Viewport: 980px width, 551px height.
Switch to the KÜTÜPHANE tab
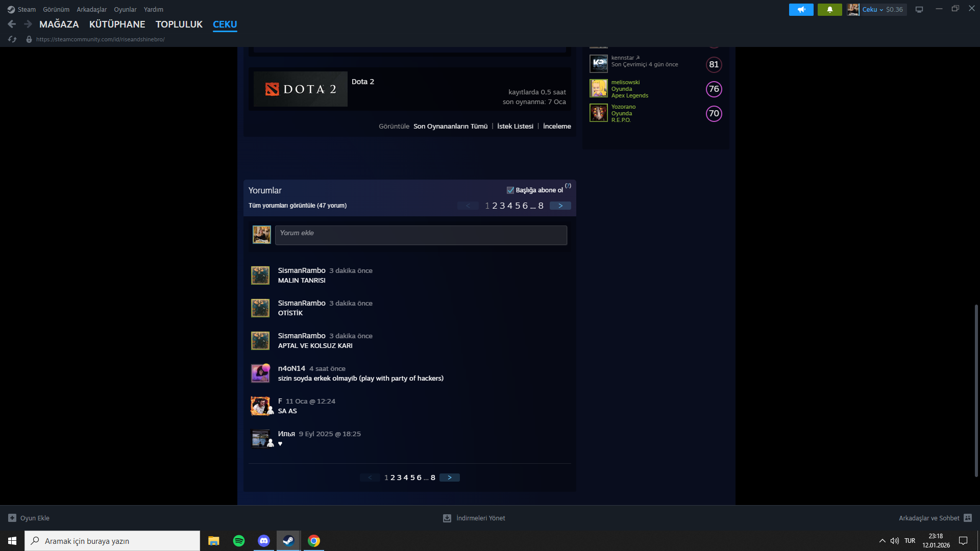[x=117, y=24]
